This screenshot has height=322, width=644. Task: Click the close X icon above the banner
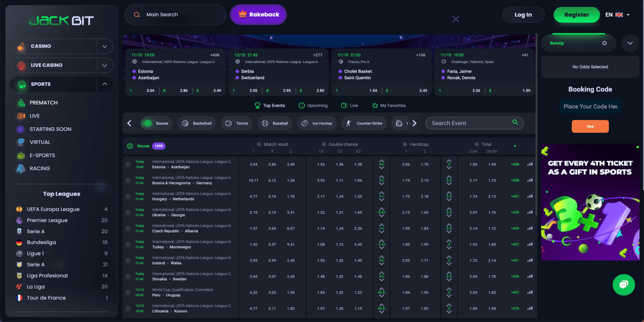456,19
